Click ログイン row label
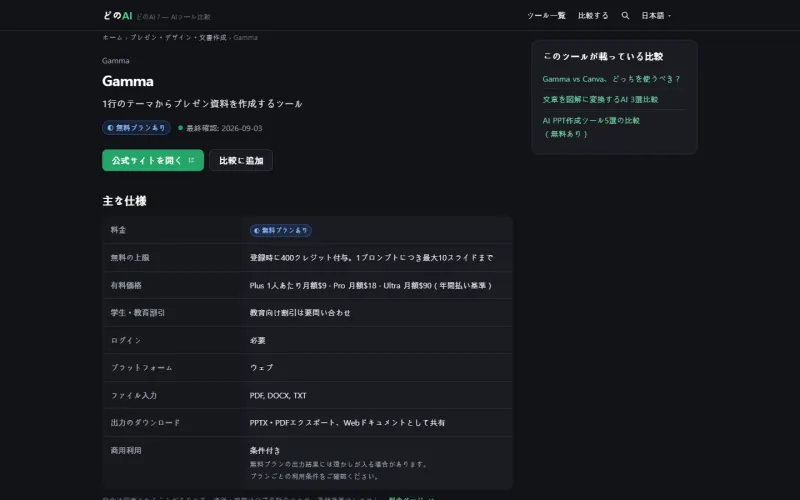This screenshot has height=500, width=800. click(126, 340)
